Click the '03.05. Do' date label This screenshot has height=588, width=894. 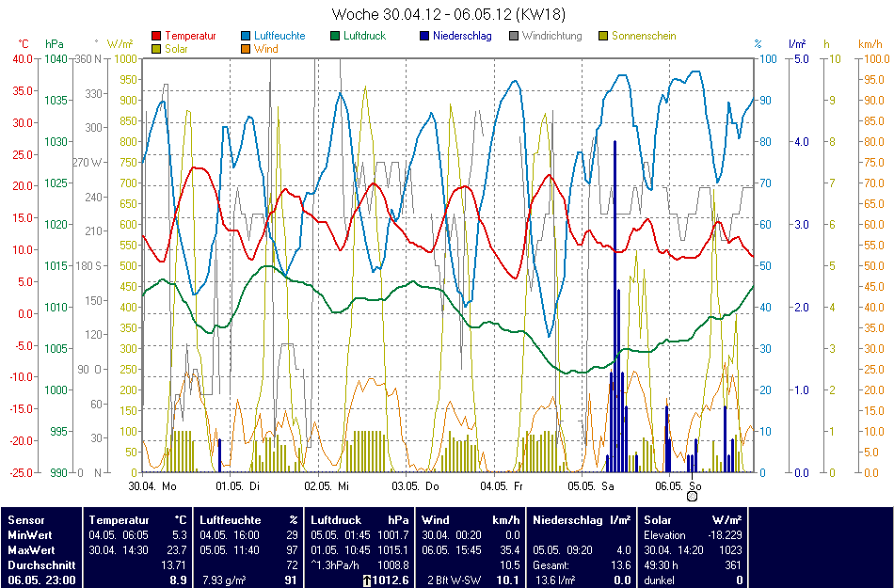(x=416, y=486)
